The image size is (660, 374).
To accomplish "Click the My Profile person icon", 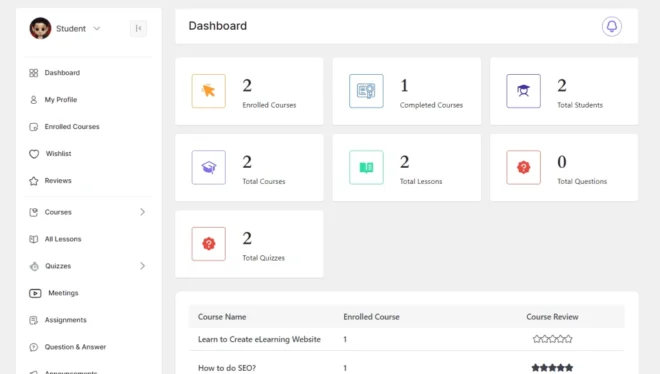I will point(34,100).
